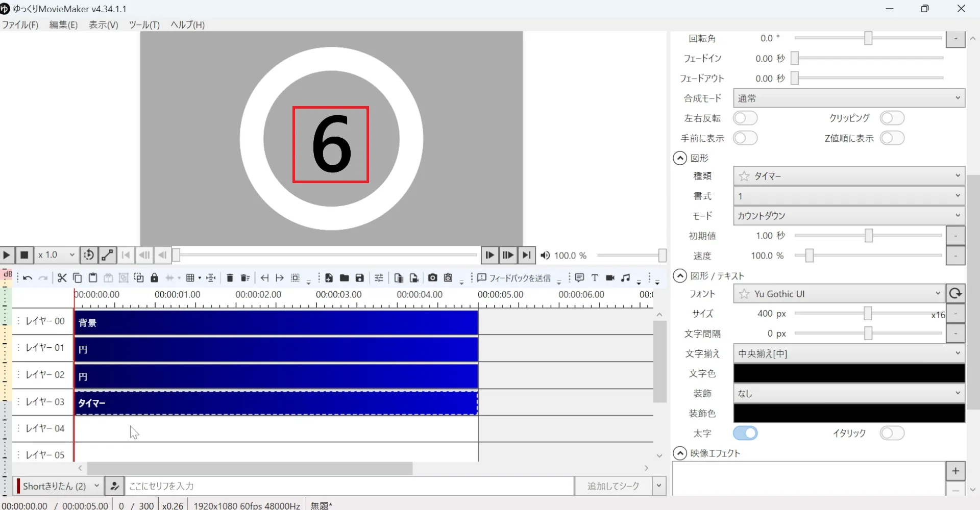Image resolution: width=980 pixels, height=510 pixels.
Task: Click the character edit icon beside Shortきりたん
Action: coord(115,486)
